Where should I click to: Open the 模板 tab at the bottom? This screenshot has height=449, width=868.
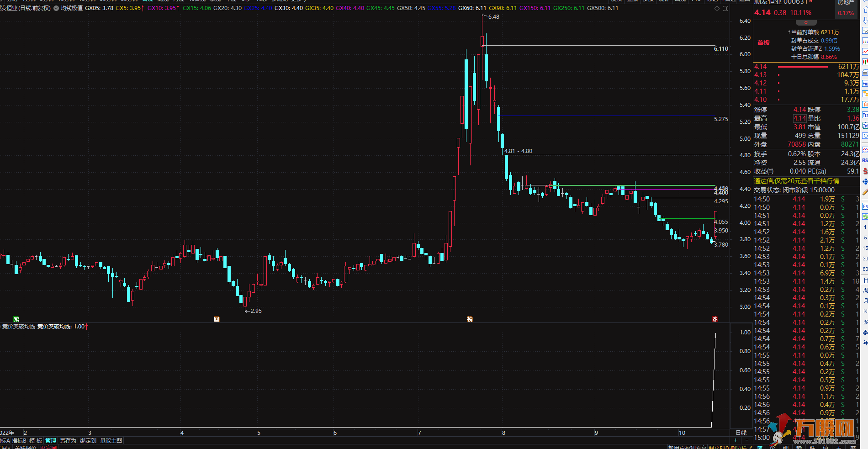[36, 441]
